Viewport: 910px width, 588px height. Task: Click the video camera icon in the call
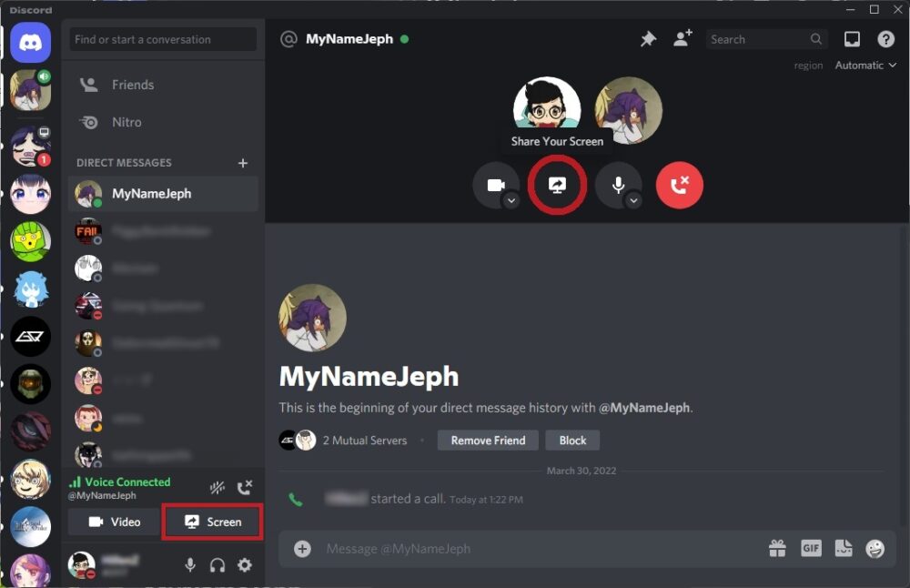point(495,185)
